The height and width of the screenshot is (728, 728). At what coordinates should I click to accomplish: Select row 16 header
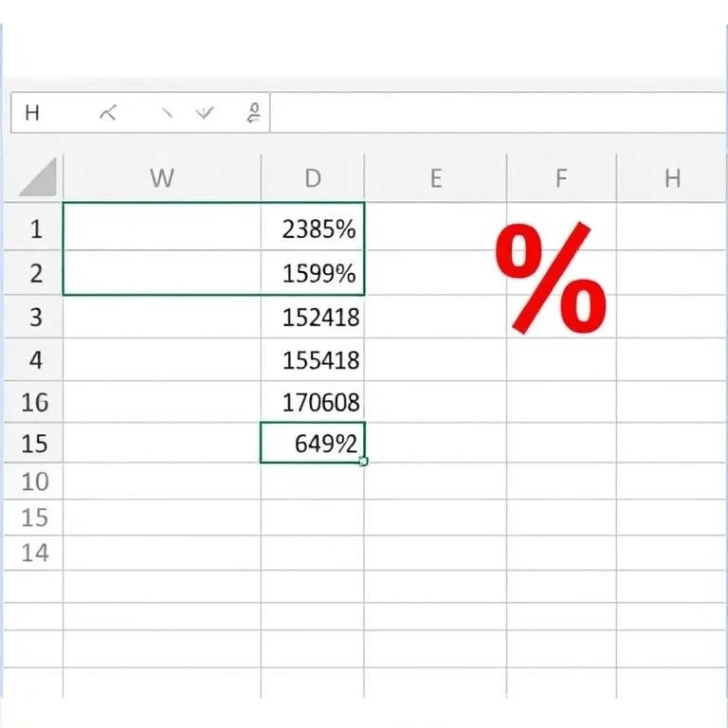pyautogui.click(x=34, y=403)
